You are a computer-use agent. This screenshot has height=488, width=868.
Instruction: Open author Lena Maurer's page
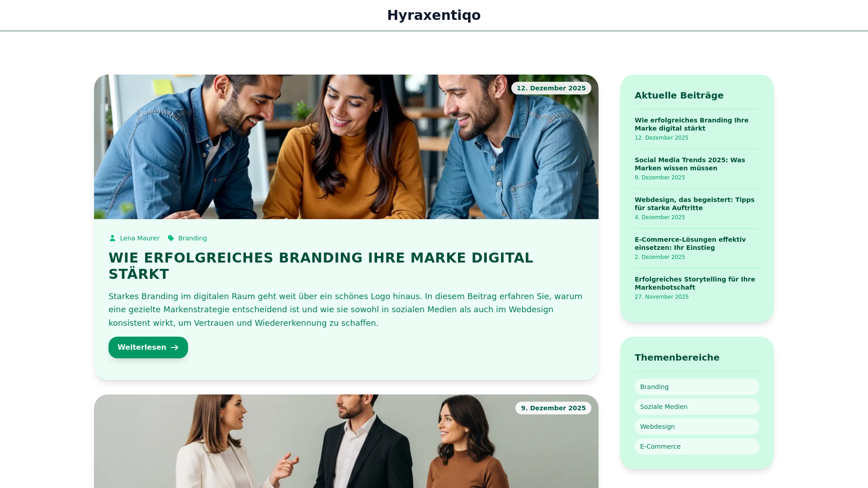[x=139, y=238]
